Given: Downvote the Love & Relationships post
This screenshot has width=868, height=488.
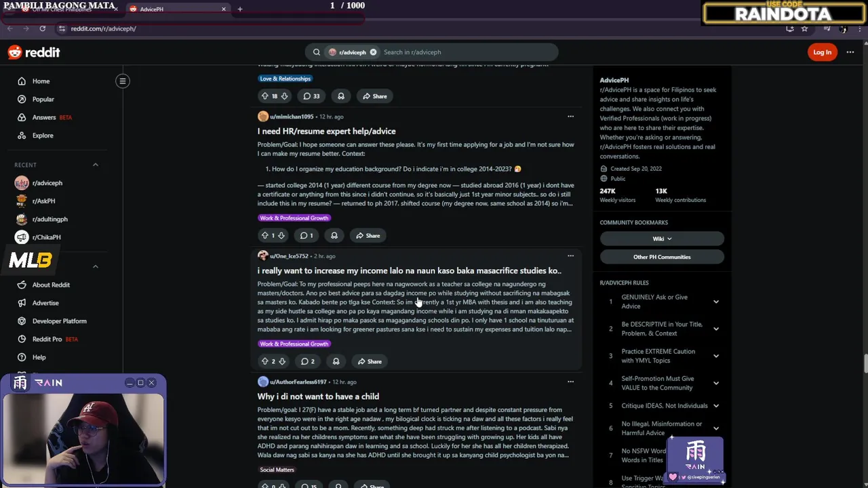Looking at the screenshot, I should [284, 96].
